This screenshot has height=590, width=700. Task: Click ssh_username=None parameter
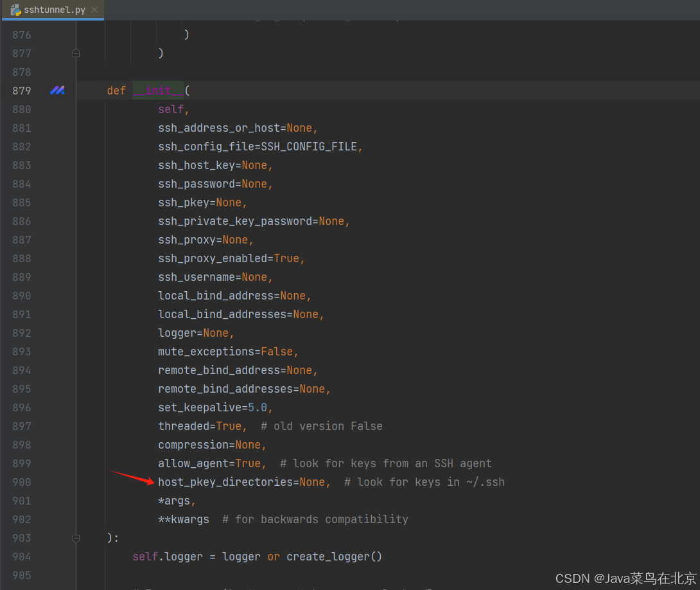tap(213, 278)
